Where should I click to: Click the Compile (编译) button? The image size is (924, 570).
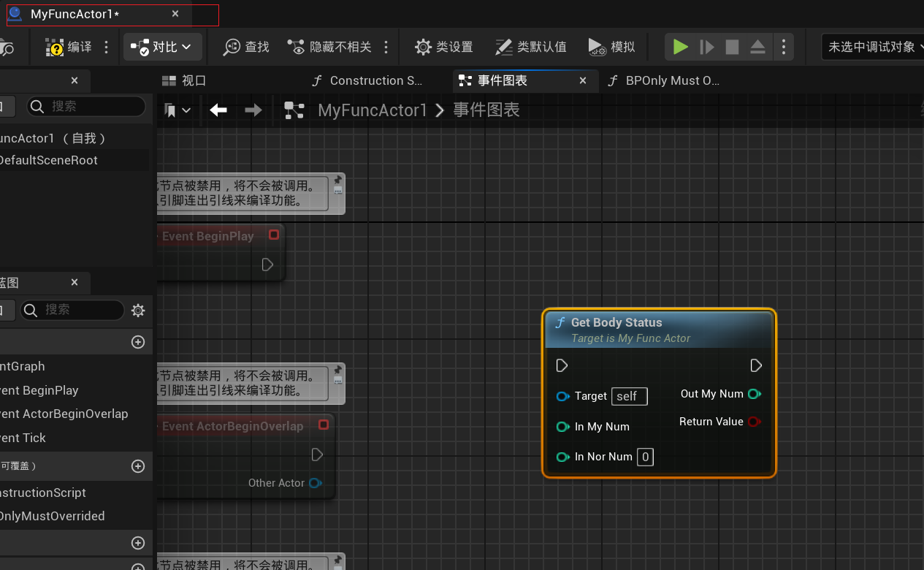pos(68,47)
